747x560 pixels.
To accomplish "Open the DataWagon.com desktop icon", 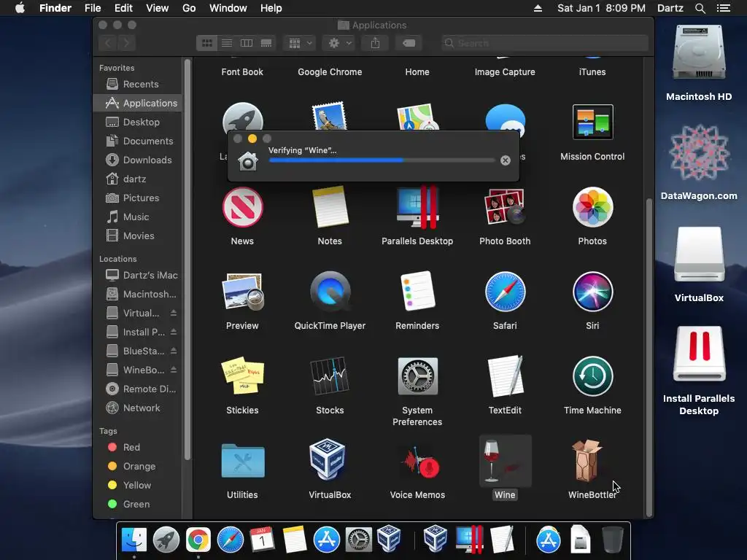I will point(699,152).
